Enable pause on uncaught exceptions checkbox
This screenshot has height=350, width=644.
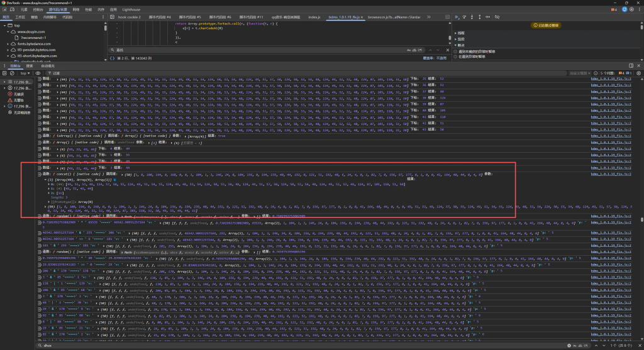point(456,51)
